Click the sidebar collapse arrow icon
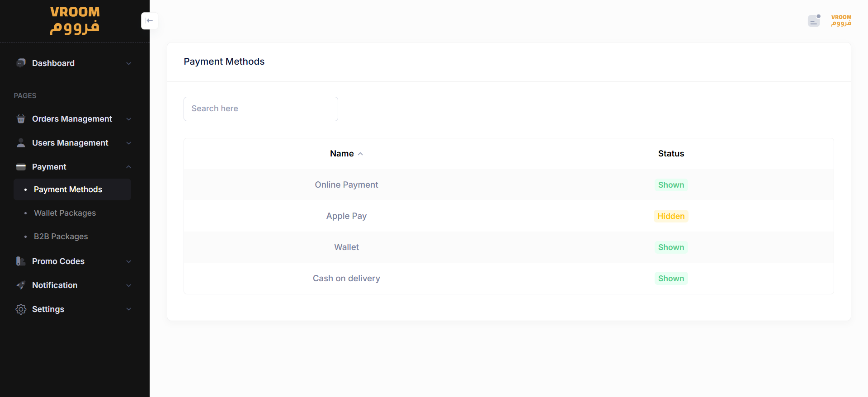 point(150,21)
